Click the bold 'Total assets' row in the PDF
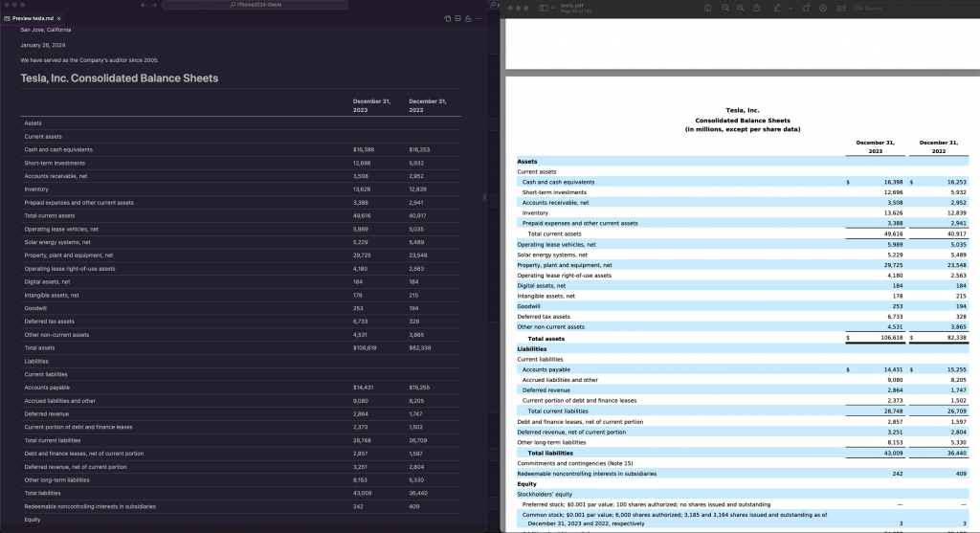980x533 pixels. point(546,339)
